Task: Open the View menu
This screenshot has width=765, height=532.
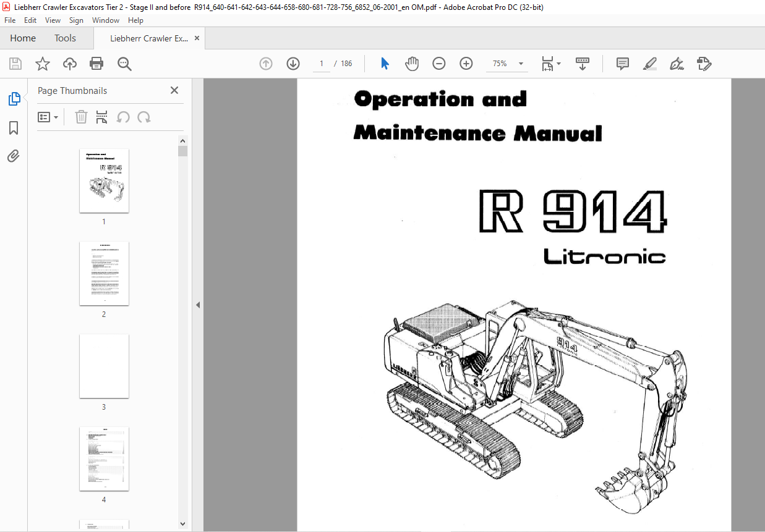Action: click(53, 20)
